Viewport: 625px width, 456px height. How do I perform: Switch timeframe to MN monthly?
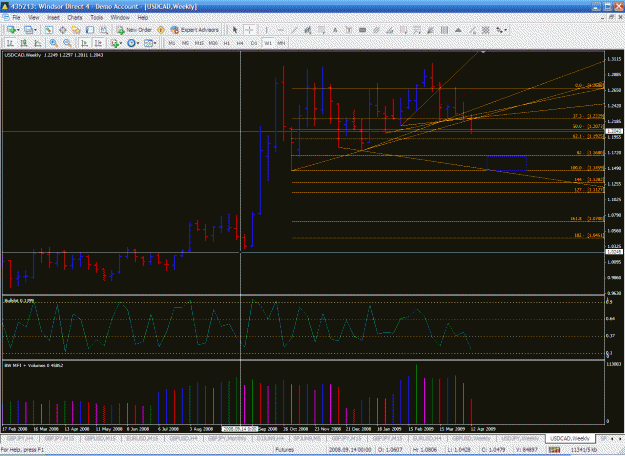[x=281, y=43]
